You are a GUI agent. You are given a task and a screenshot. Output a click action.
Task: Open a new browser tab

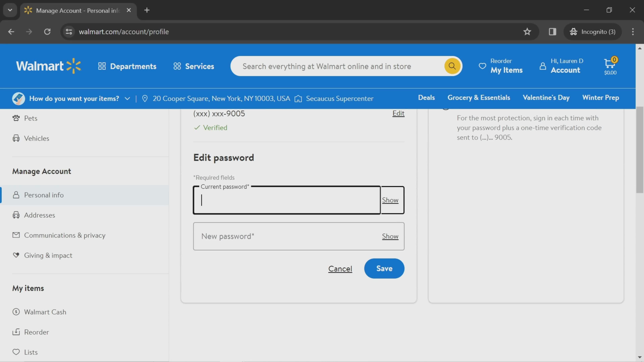coord(147,10)
